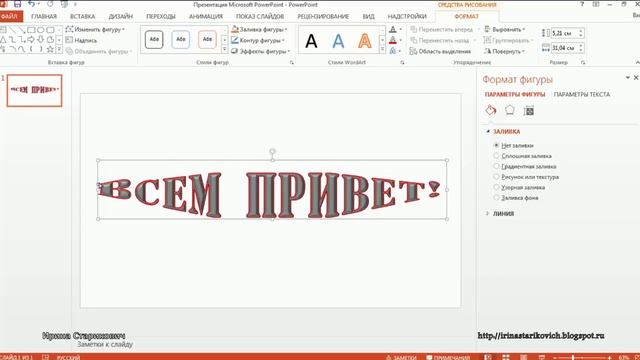The height and width of the screenshot is (360, 640).
Task: Open 'Заливка фигуры' dropdown
Action: coord(259,29)
